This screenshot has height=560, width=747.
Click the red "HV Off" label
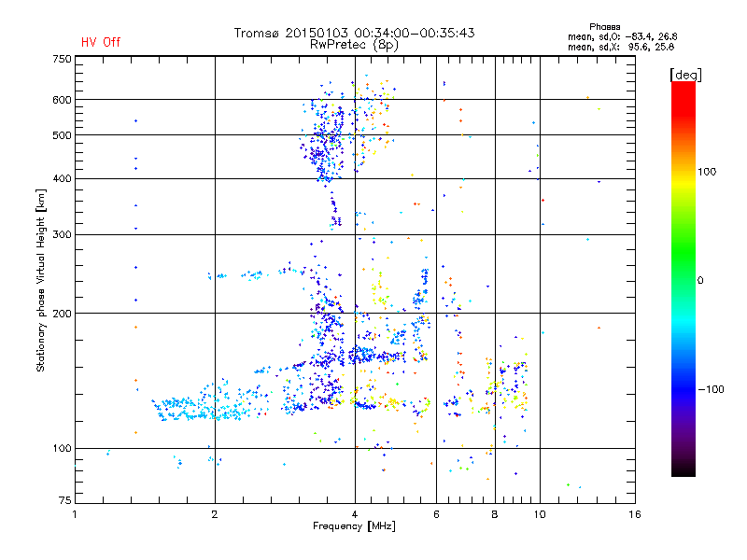[x=101, y=42]
